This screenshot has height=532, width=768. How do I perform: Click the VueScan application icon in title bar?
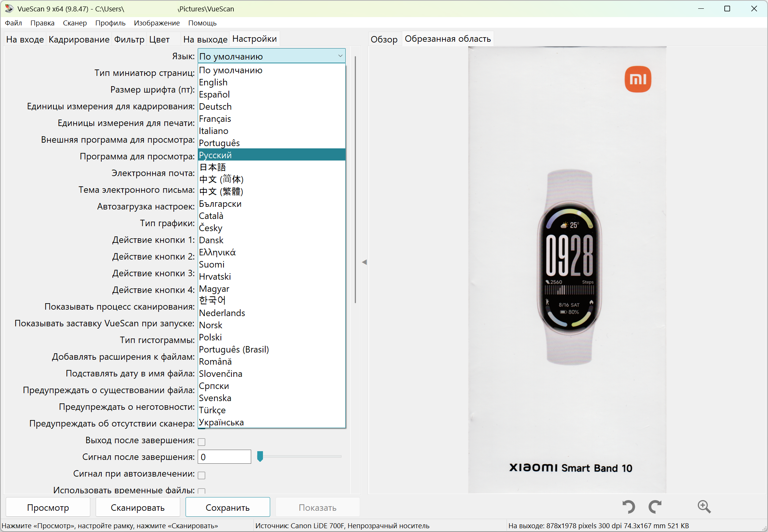click(x=9, y=9)
